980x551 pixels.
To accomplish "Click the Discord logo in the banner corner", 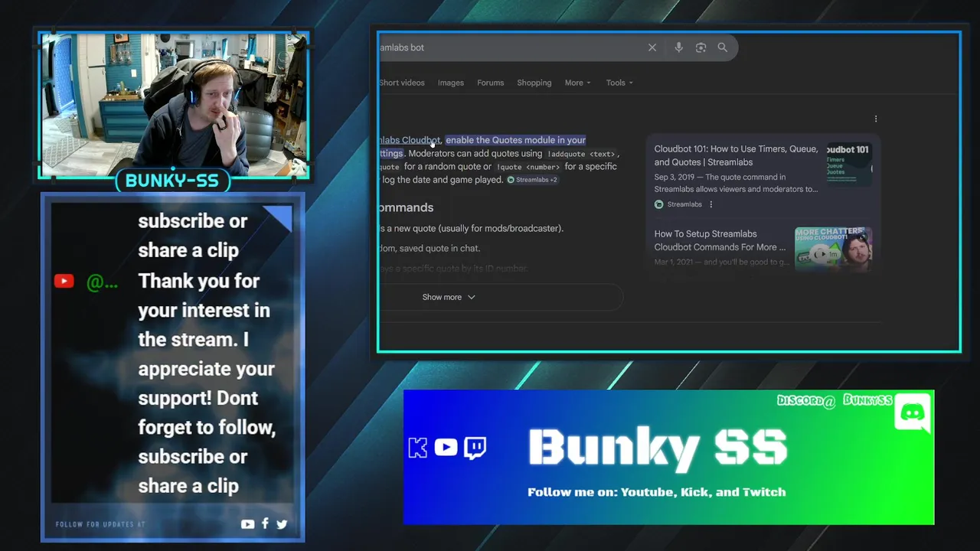I will point(912,413).
